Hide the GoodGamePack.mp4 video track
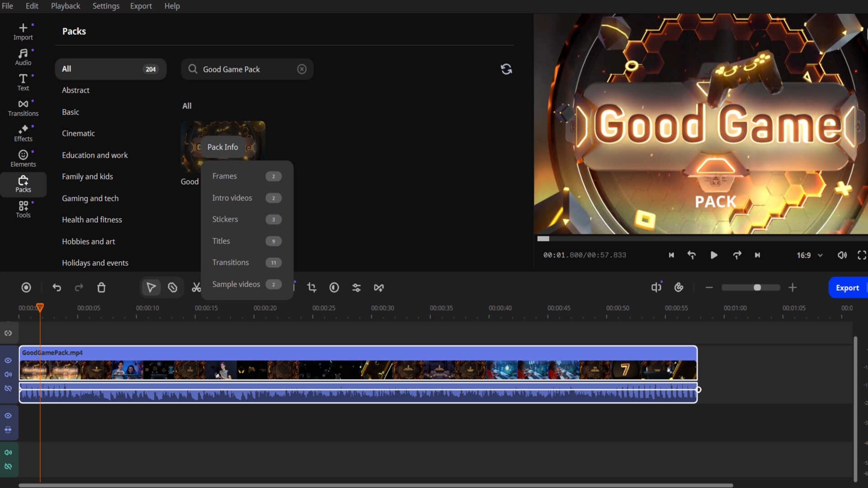Image resolution: width=868 pixels, height=488 pixels. pos(8,360)
